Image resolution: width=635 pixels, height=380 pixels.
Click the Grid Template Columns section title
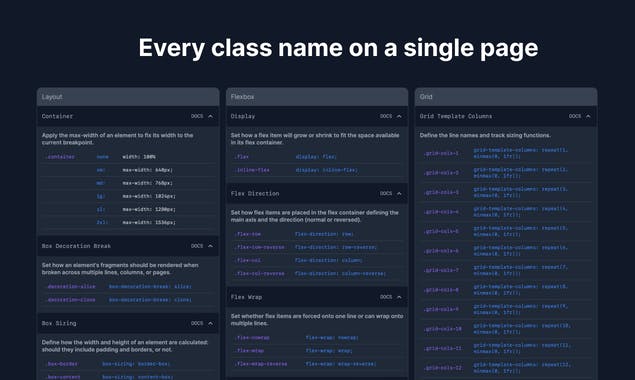coord(456,116)
